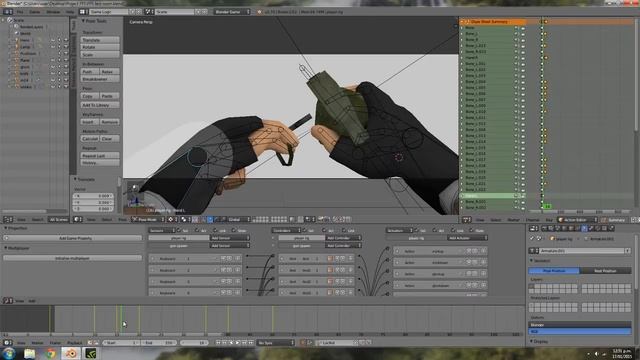This screenshot has width=640, height=360.
Task: Click the auto keyframe record icon
Action: (302, 343)
